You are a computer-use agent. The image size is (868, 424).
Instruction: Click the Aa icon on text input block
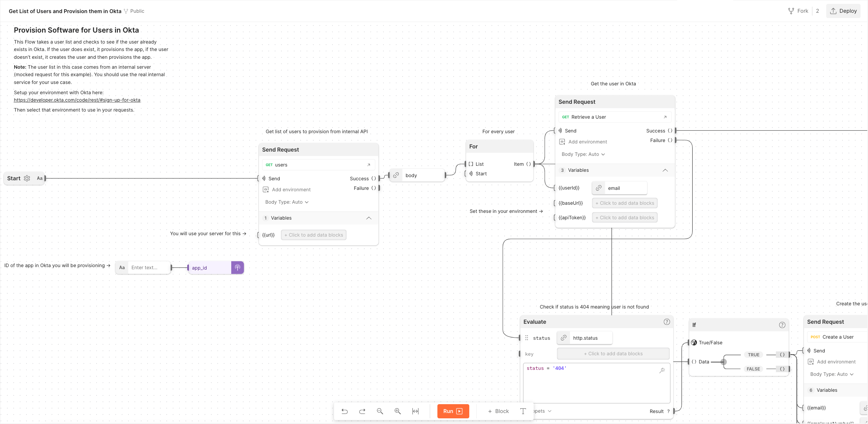coord(122,268)
